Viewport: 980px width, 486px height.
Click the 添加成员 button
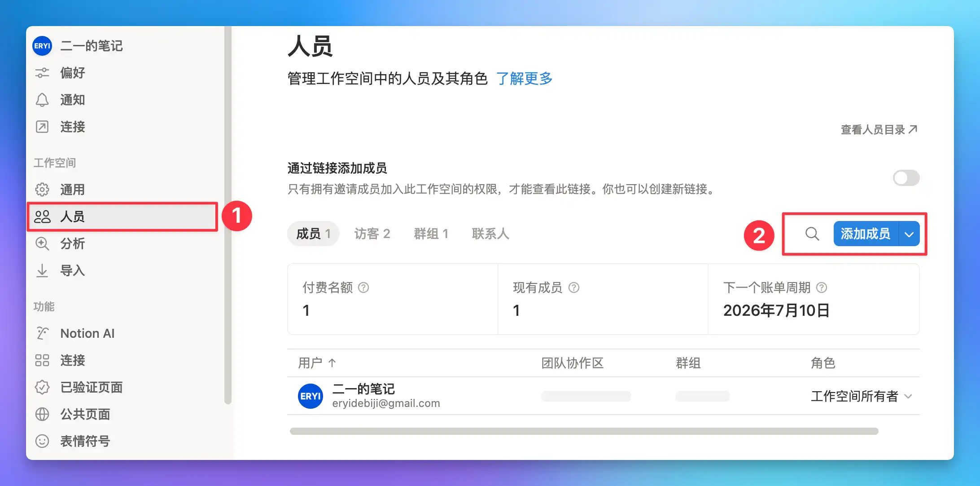tap(865, 234)
